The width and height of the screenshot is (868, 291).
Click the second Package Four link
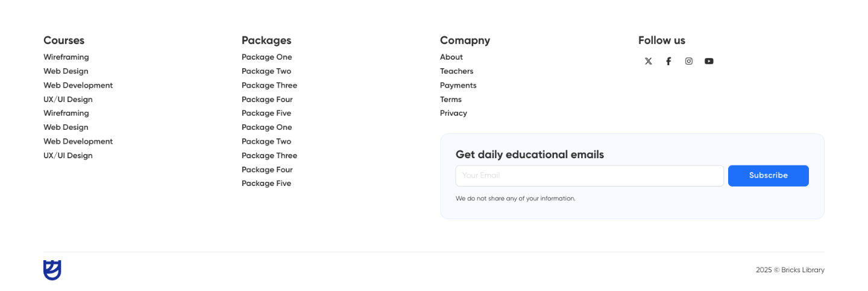267,170
